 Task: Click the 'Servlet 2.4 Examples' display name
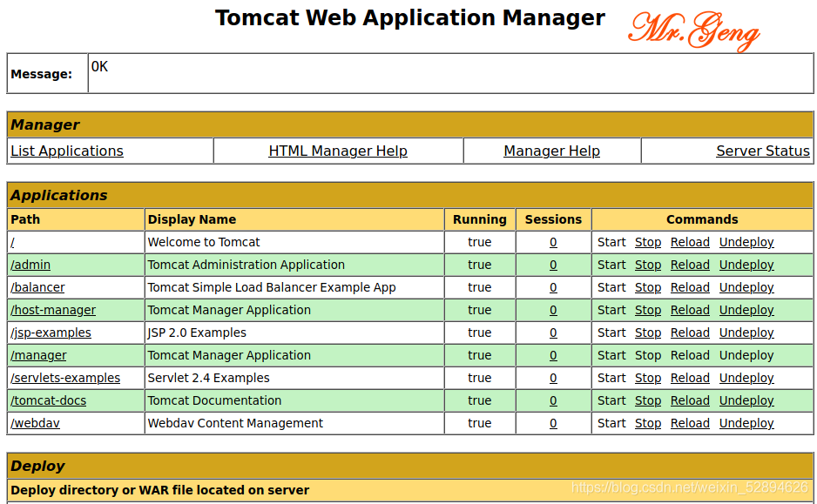point(208,378)
